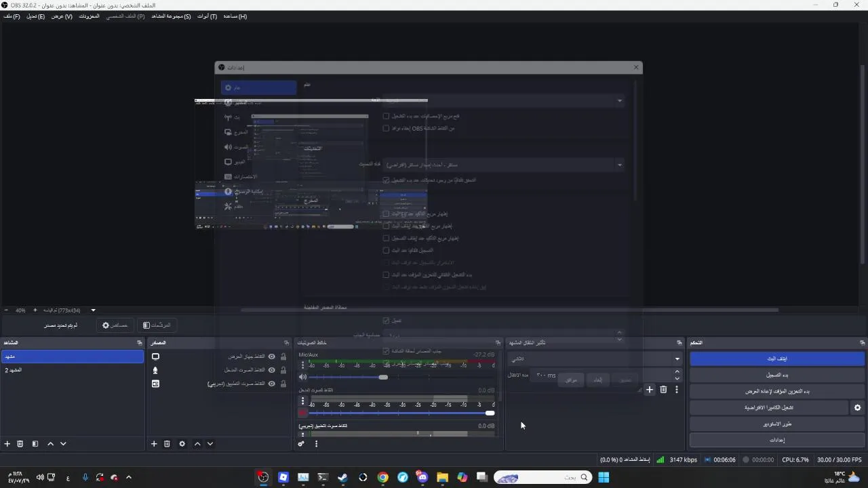
Task: Increase transition duration with up arrow
Action: (x=677, y=371)
